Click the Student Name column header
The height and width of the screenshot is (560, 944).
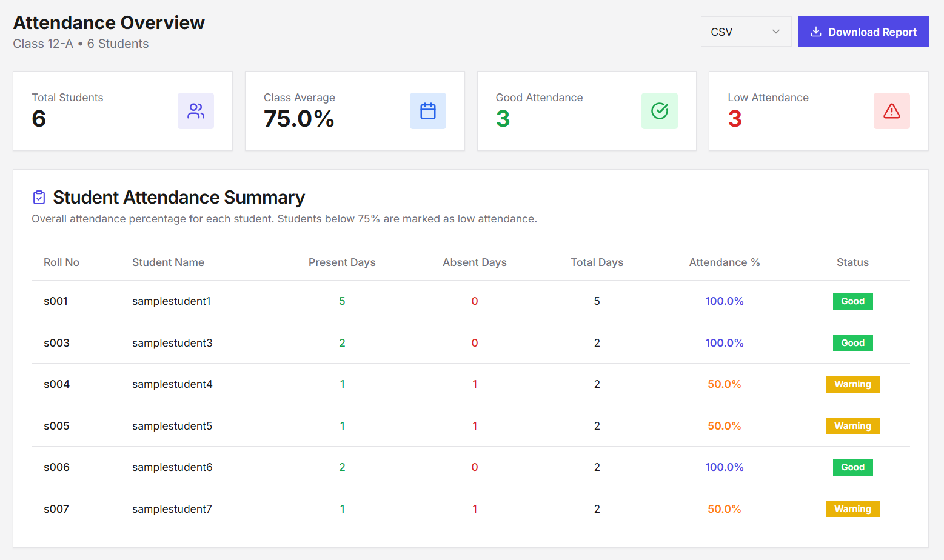[168, 262]
